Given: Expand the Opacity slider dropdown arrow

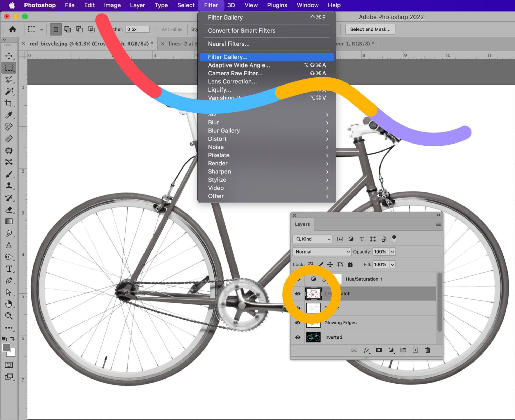Looking at the screenshot, I should point(392,252).
